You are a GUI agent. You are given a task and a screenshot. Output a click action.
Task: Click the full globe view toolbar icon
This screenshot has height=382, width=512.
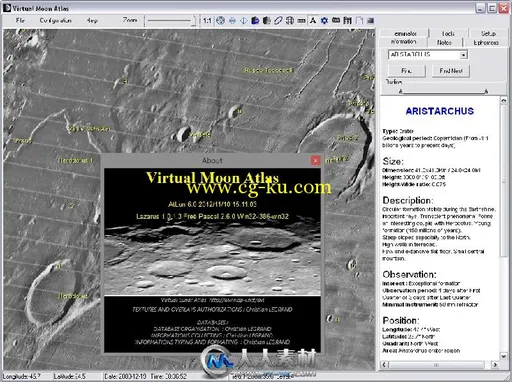(220, 21)
